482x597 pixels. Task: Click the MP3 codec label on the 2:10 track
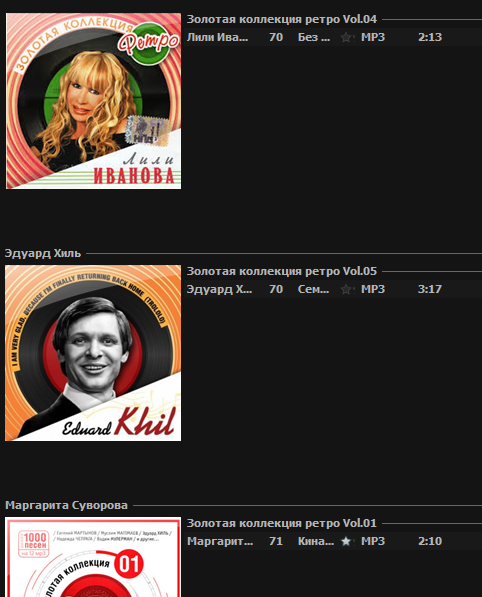373,541
